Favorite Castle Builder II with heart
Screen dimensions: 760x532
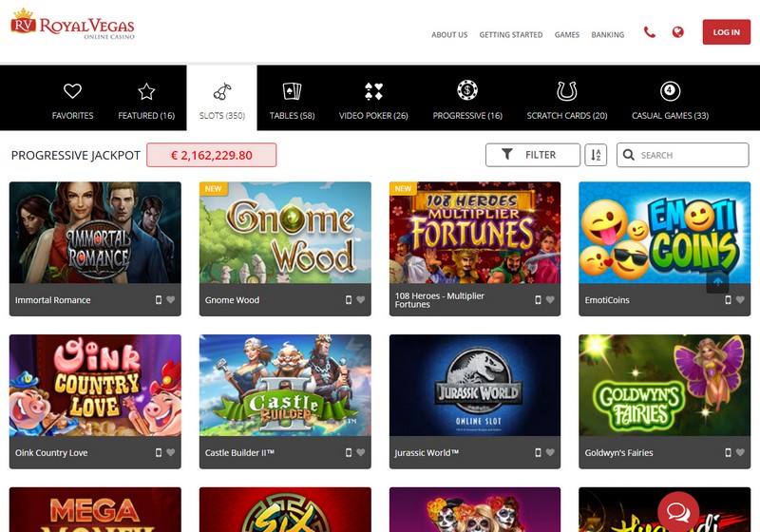(361, 452)
